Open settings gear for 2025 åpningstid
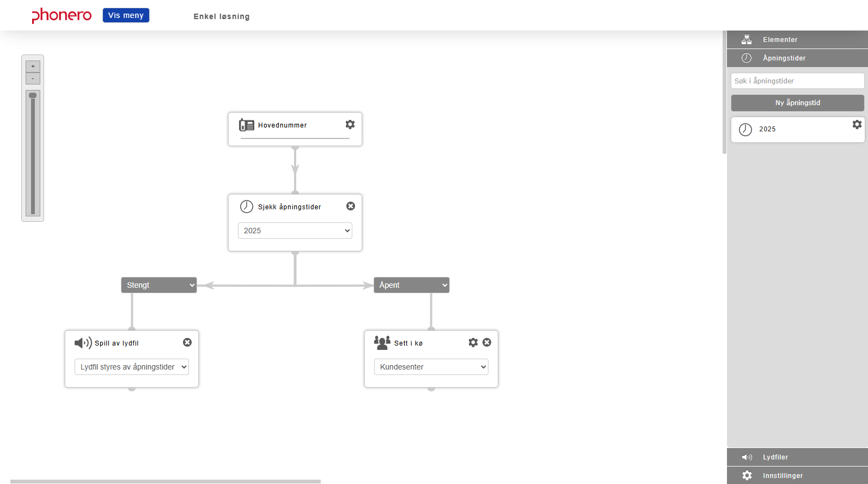The height and width of the screenshot is (484, 868). (857, 124)
